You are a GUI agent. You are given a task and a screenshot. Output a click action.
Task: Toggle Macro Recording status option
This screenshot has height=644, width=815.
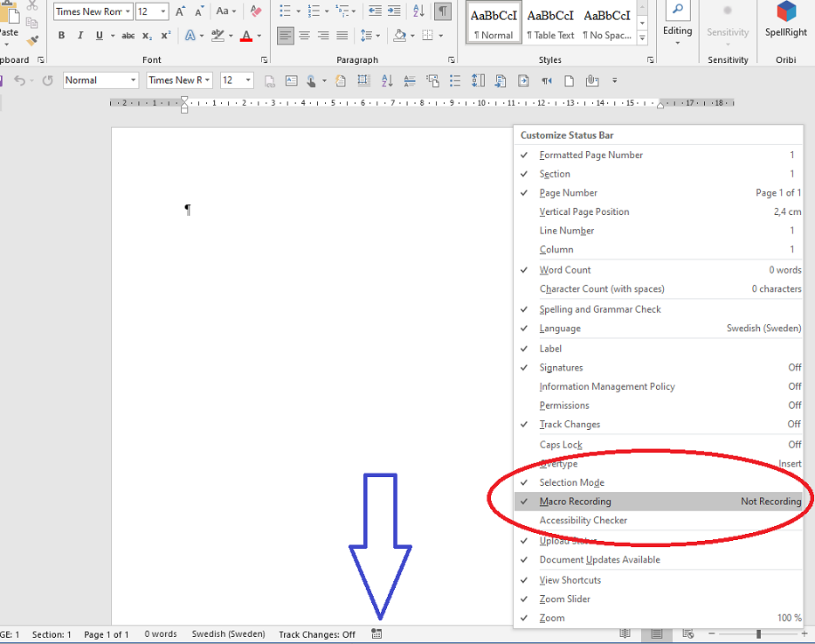[659, 501]
